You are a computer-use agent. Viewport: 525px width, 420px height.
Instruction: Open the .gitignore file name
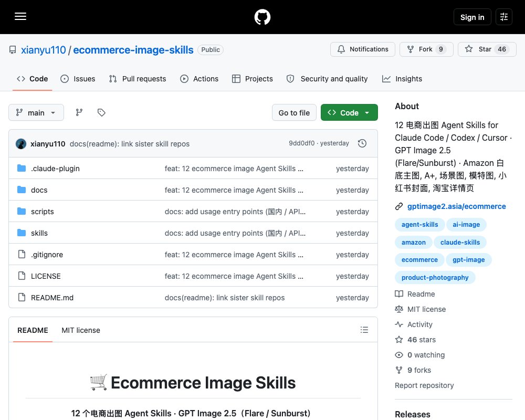click(47, 255)
